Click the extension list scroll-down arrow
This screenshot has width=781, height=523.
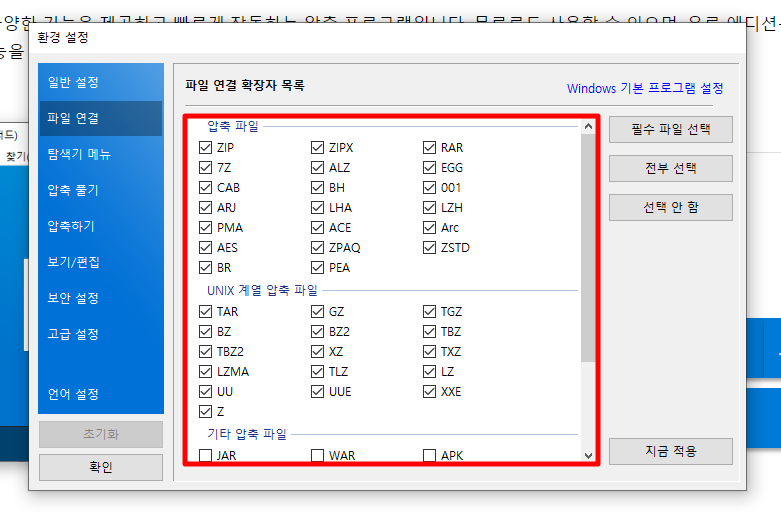[x=588, y=456]
